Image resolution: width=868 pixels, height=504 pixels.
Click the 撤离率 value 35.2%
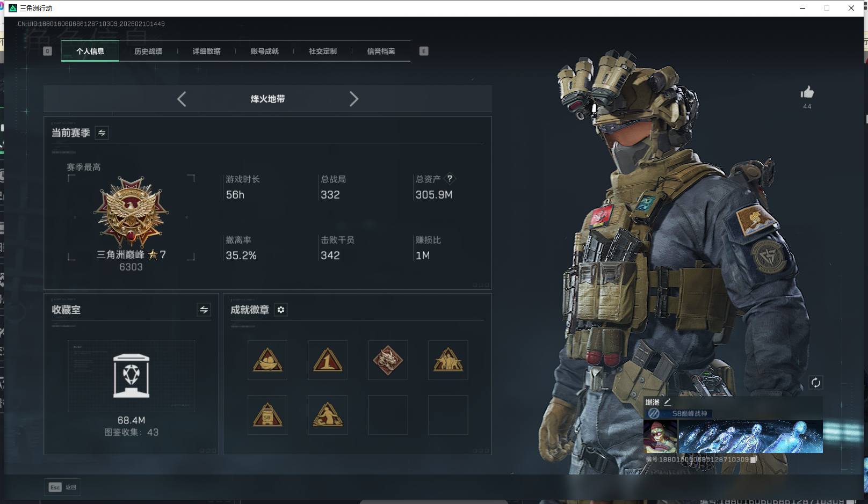[241, 255]
